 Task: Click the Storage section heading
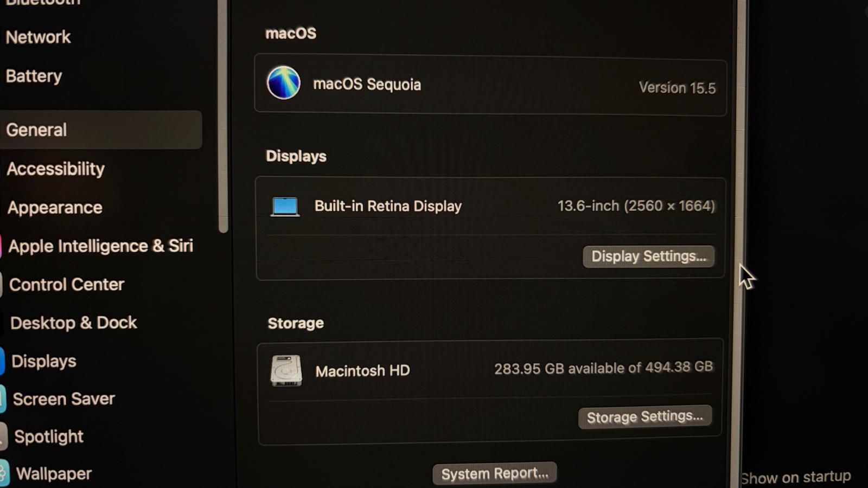(x=296, y=323)
